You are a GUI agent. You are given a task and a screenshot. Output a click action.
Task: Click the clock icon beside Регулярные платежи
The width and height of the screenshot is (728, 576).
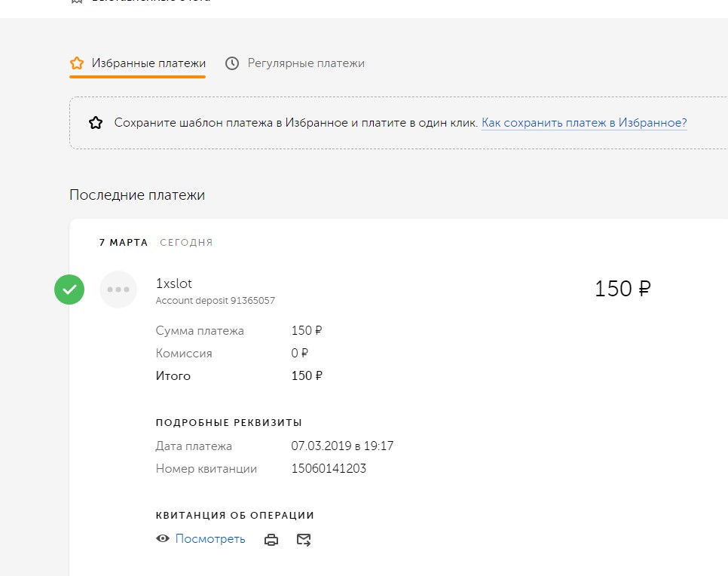tap(232, 63)
